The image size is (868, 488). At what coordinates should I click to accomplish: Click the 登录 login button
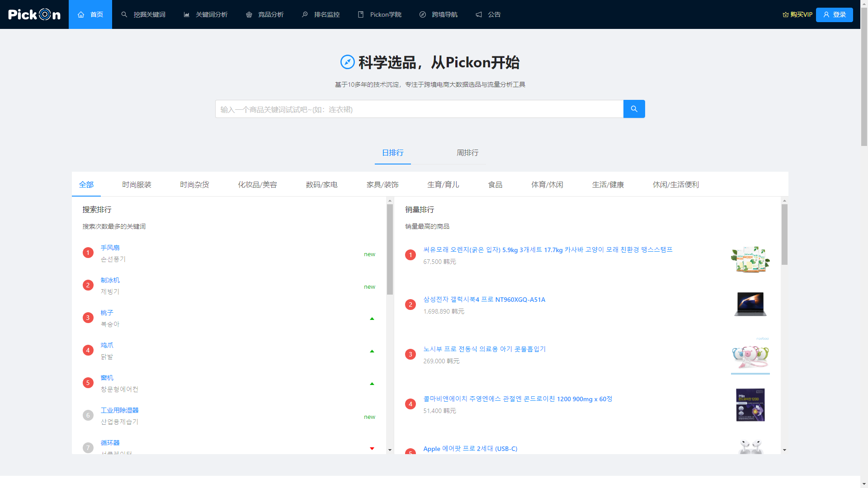click(x=834, y=14)
